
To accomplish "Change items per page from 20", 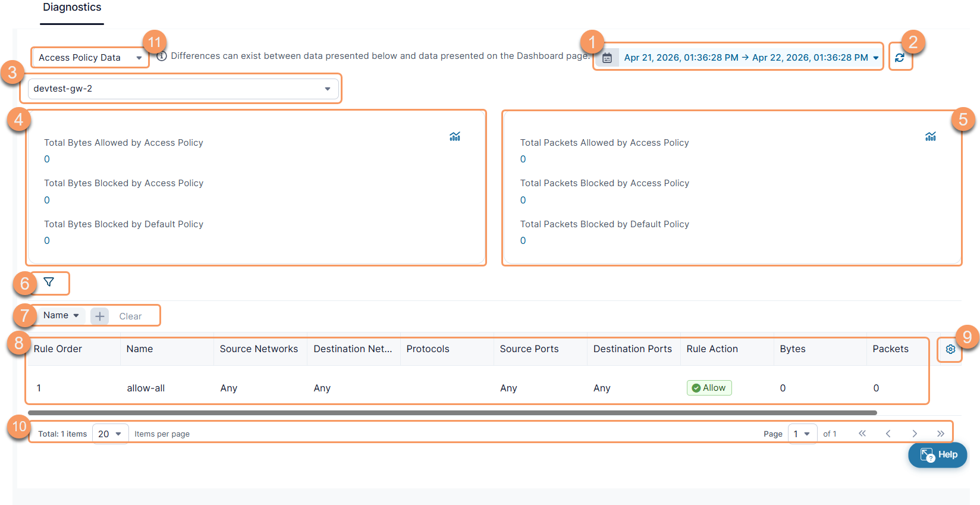I will coord(110,434).
